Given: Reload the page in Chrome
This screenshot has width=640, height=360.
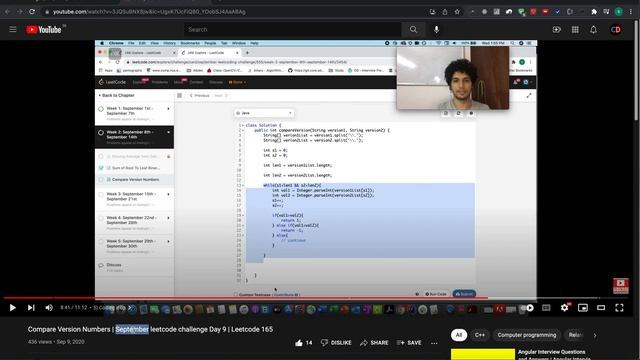Looking at the screenshot, I should (32, 12).
